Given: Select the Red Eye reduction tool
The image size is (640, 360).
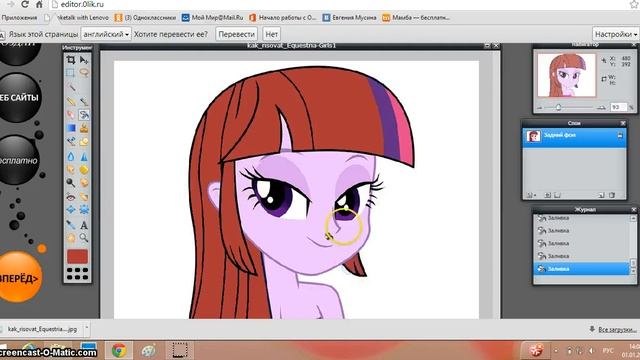Looking at the screenshot, I should click(71, 197).
